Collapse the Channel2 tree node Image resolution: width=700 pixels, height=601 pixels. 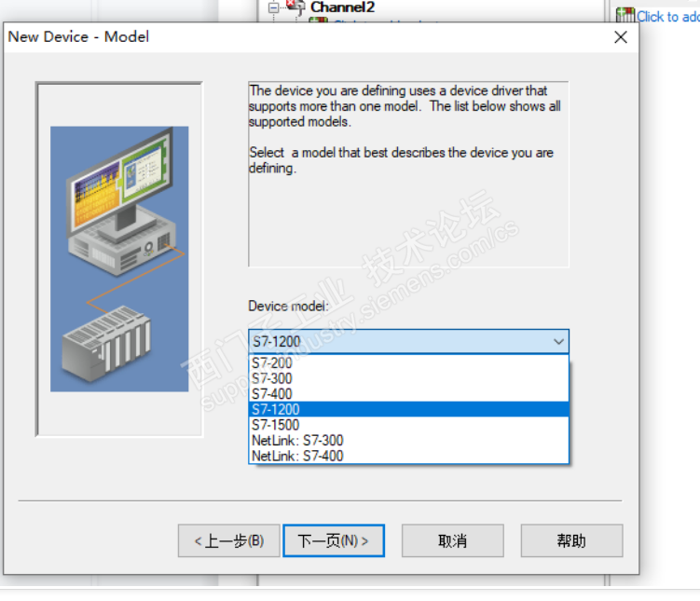(273, 7)
